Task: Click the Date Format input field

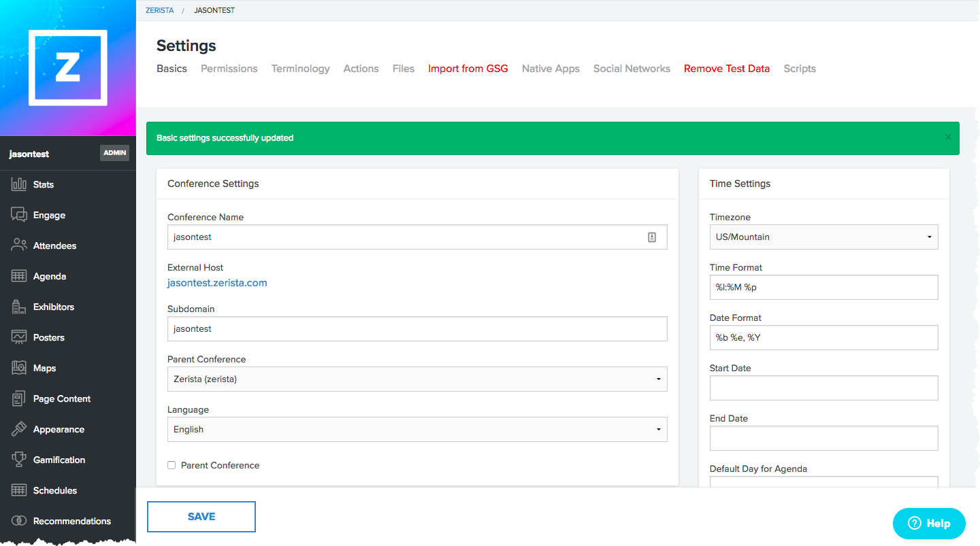Action: coord(823,337)
